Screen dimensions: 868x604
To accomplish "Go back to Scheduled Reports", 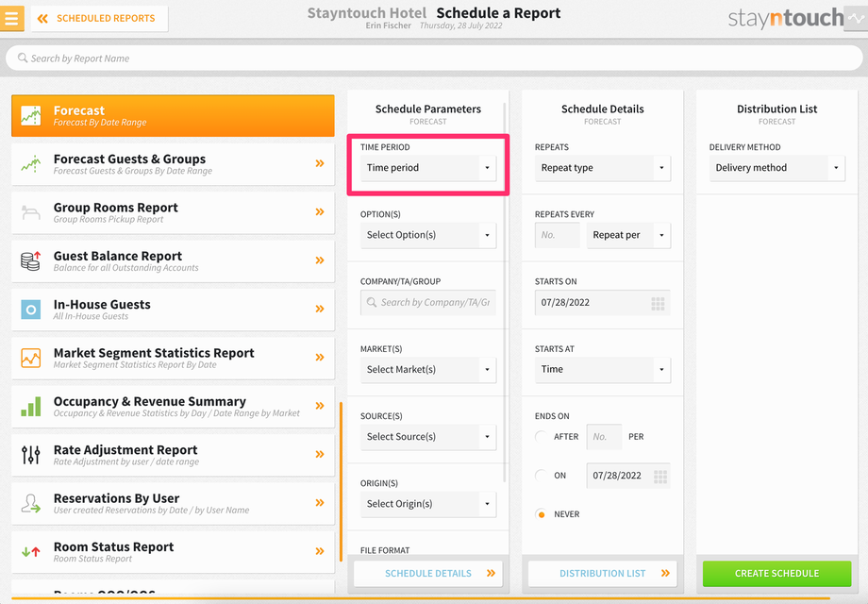I will point(100,18).
